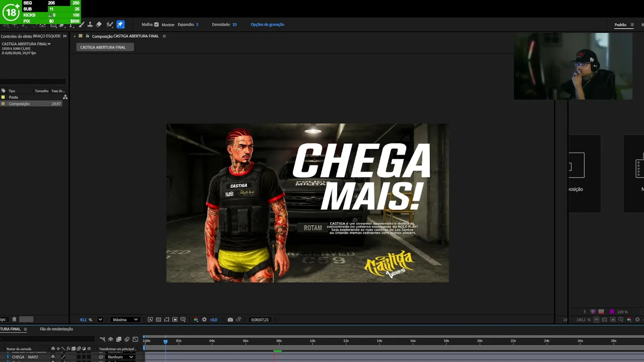Toggle the Malha mesh checkbox

pyautogui.click(x=156, y=24)
